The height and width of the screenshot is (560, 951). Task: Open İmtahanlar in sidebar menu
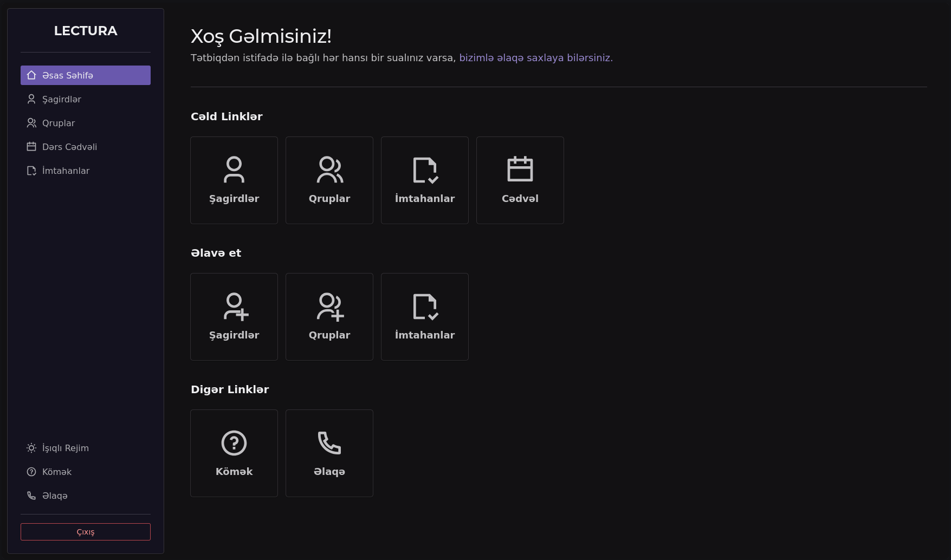[66, 171]
